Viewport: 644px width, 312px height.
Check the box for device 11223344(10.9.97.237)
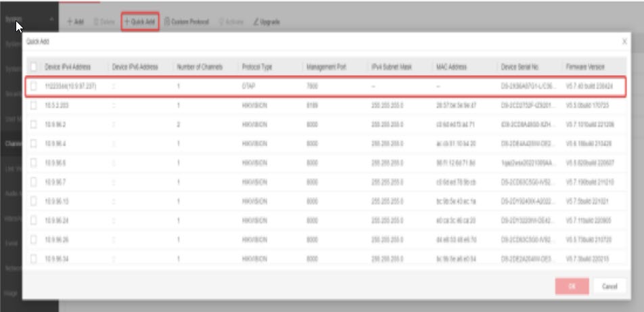(x=33, y=87)
